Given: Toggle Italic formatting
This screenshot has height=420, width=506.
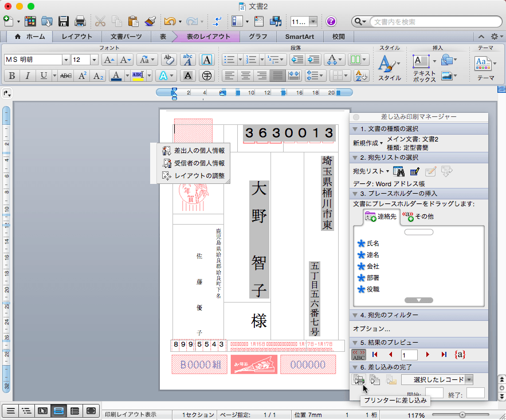Looking at the screenshot, I should coord(28,76).
